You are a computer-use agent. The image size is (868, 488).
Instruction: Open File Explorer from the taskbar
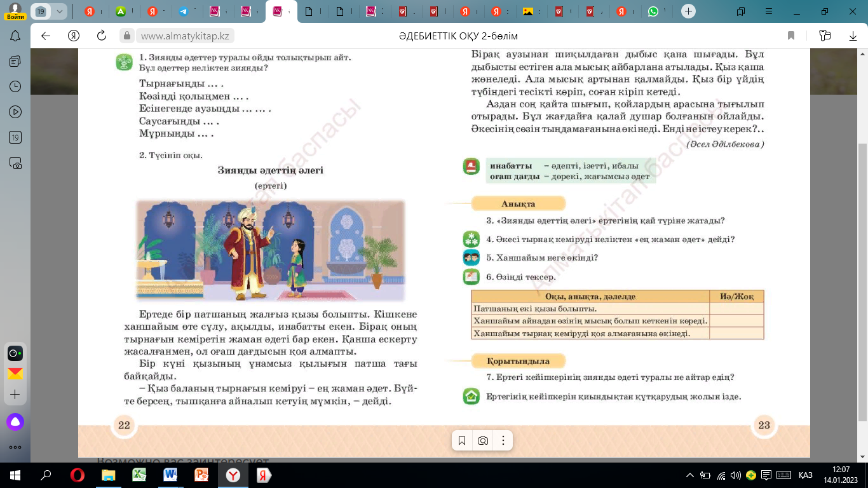coord(109,475)
